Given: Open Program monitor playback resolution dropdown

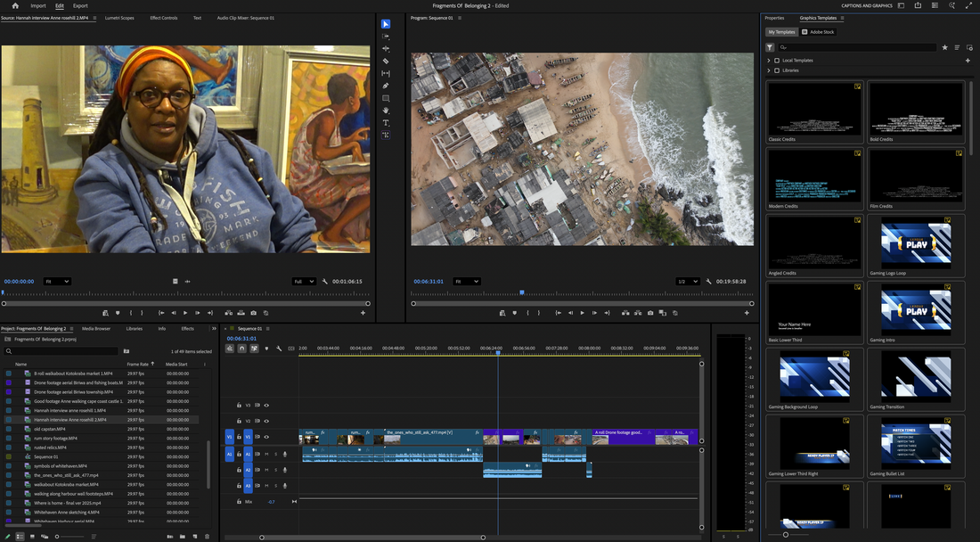Looking at the screenshot, I should [687, 282].
